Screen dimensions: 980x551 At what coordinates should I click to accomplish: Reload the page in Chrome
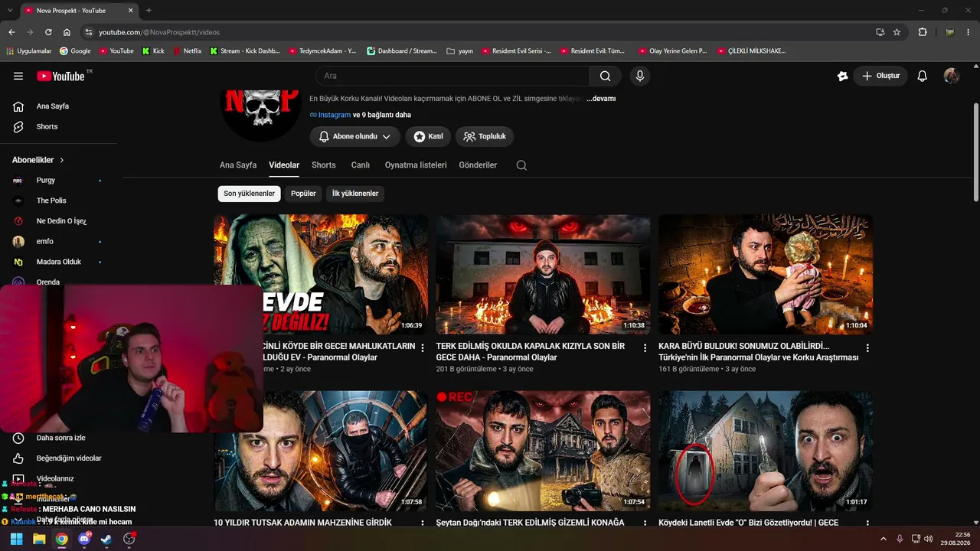point(48,32)
